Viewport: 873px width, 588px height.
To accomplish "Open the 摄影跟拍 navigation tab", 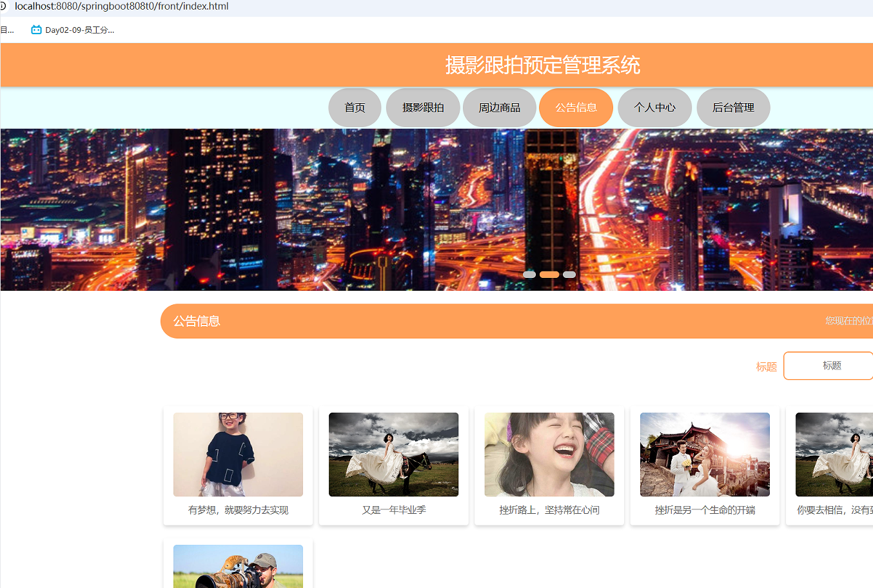I will pos(423,108).
